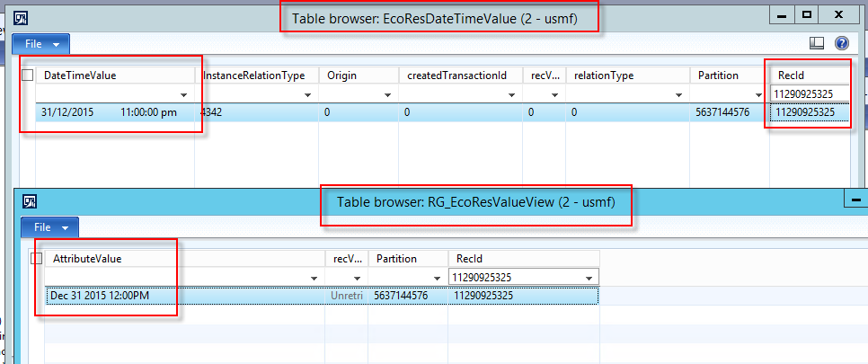
Task: Click the view layout icon beside help
Action: click(817, 43)
